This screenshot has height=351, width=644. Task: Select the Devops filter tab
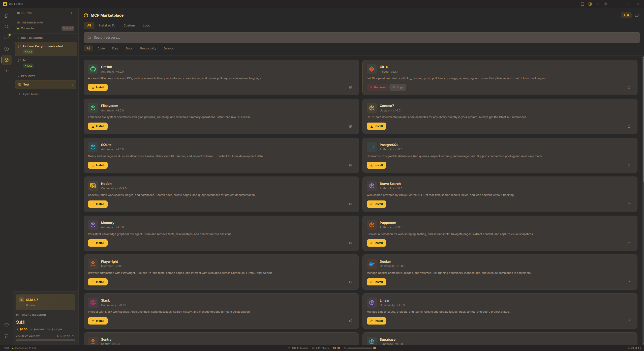click(x=169, y=48)
